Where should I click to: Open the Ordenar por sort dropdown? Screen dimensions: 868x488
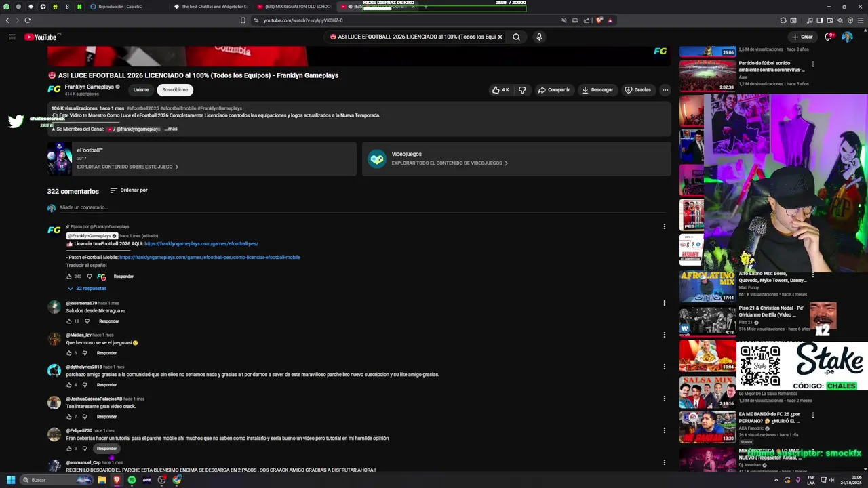129,190
